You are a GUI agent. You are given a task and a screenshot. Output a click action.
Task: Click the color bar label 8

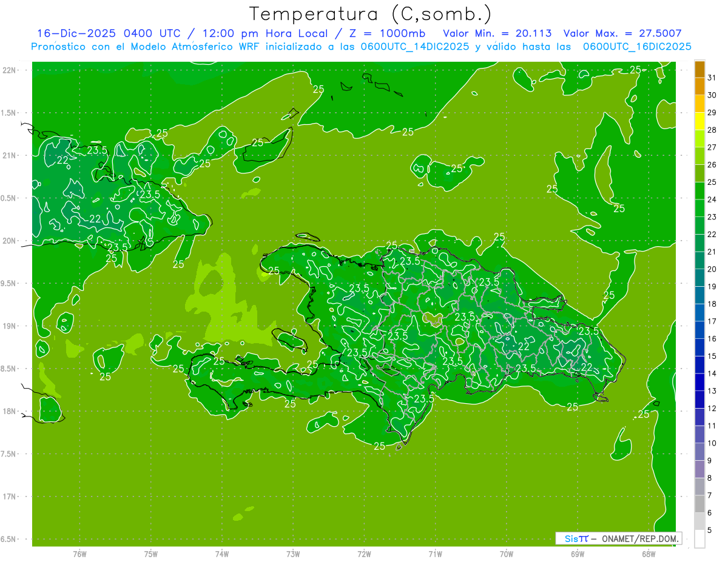coord(710,478)
